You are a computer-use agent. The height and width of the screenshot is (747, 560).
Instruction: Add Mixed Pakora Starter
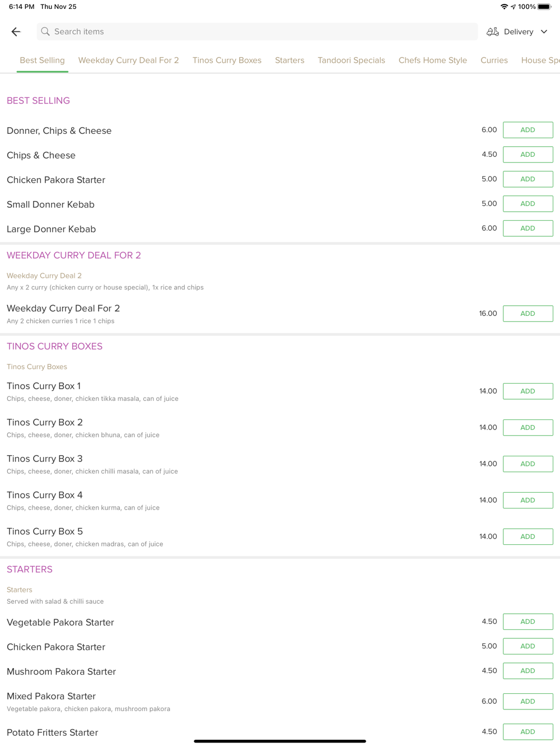tap(528, 701)
